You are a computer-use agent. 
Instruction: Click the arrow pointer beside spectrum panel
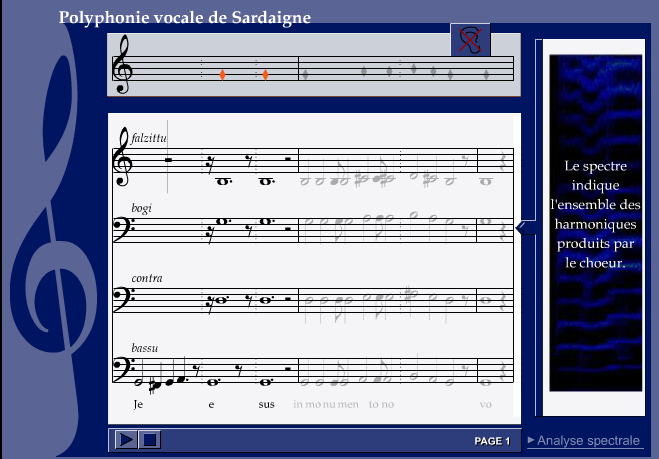click(x=520, y=230)
